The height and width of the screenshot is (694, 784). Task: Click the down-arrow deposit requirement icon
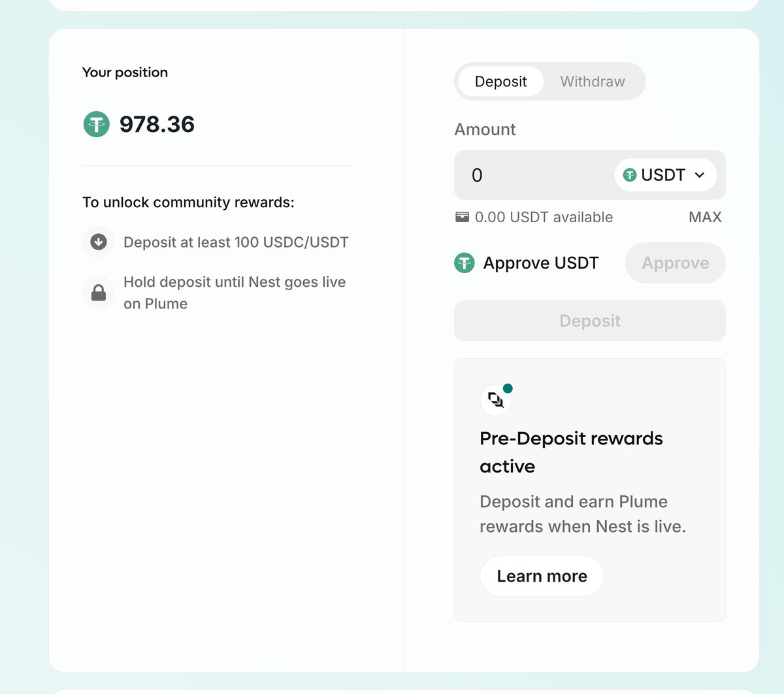[x=99, y=242]
